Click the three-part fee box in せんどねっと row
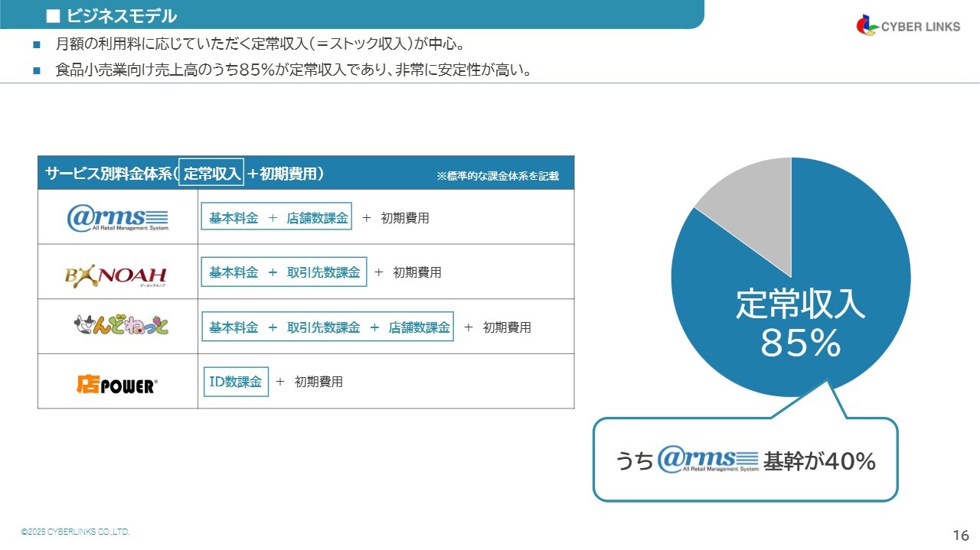 (x=328, y=327)
